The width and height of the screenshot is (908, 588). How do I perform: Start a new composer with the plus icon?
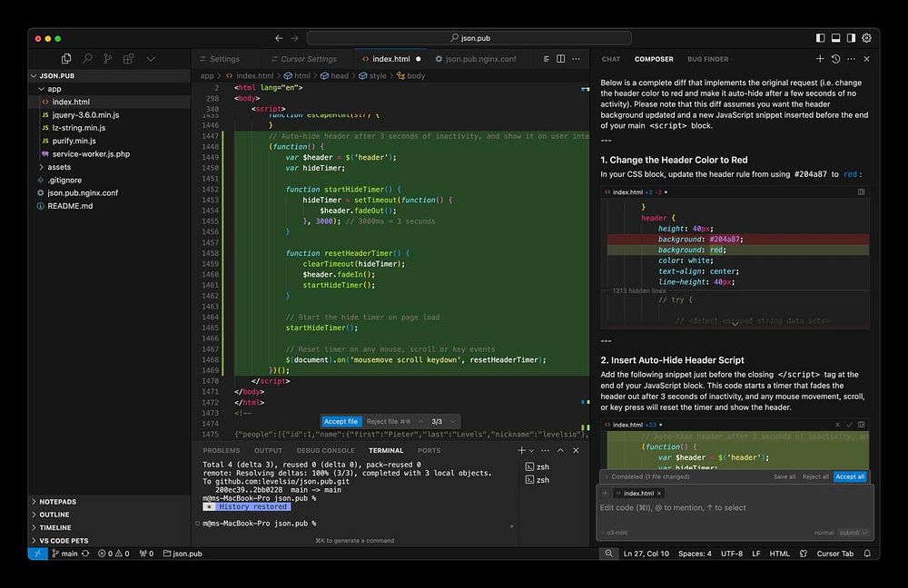point(819,59)
